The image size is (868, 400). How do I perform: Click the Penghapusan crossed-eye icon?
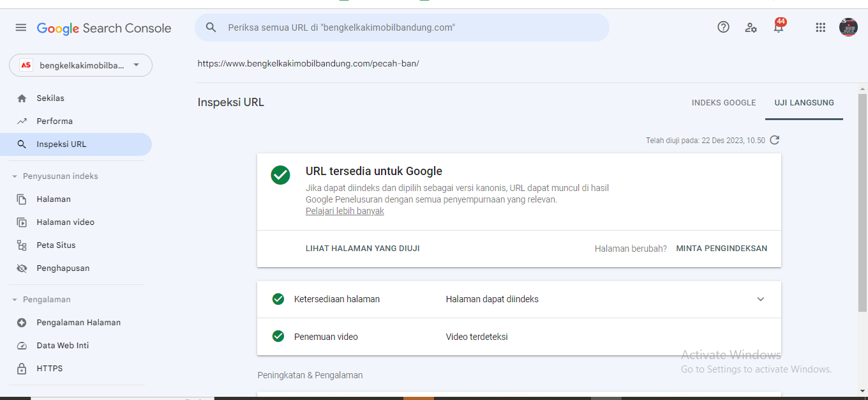pos(22,268)
